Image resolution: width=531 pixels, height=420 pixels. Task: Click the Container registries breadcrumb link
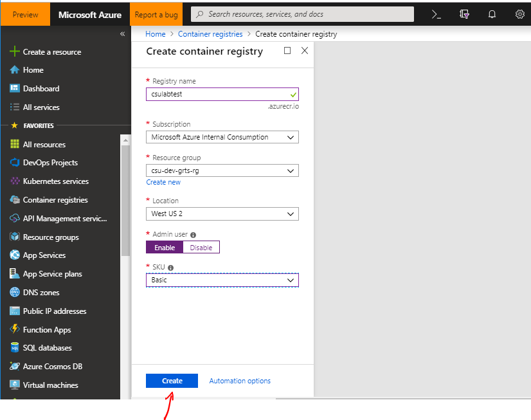210,34
